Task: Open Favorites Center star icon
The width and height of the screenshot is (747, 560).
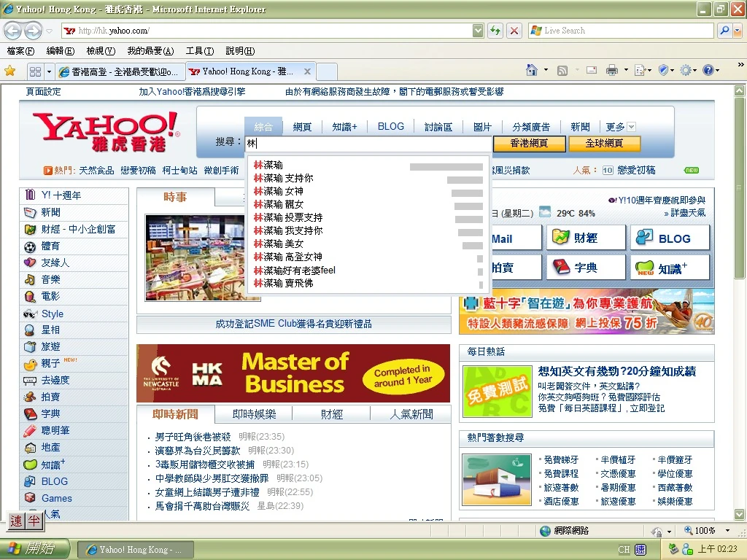Action: [x=10, y=71]
